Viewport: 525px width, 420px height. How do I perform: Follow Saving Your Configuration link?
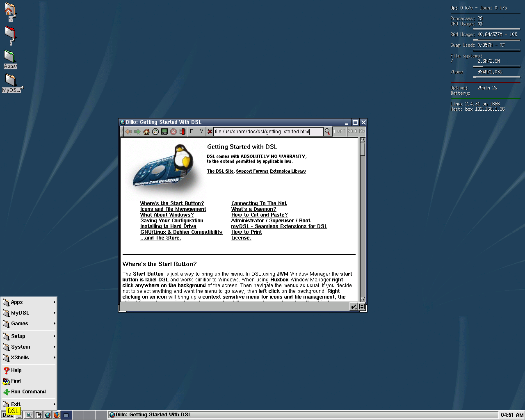click(x=172, y=221)
